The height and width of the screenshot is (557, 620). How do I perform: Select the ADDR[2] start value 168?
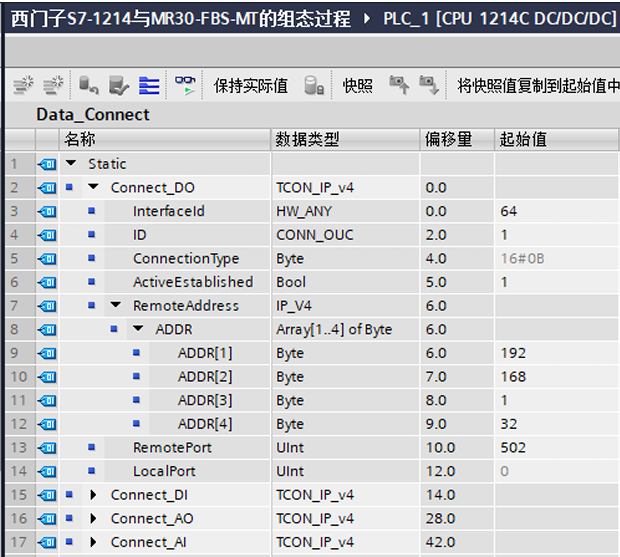[x=557, y=376]
